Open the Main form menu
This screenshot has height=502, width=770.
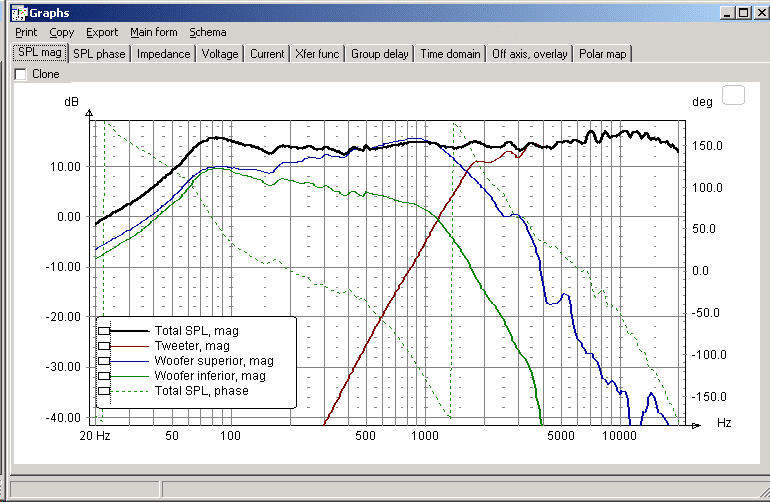[x=154, y=32]
